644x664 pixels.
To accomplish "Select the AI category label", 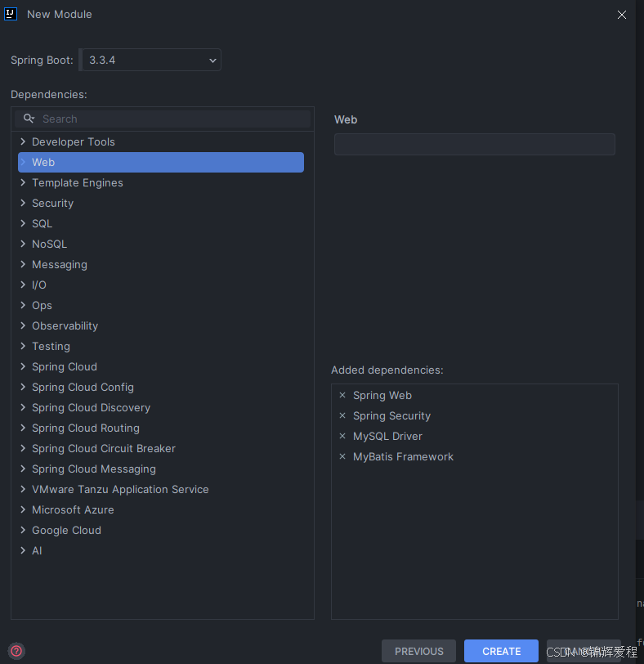I will [37, 550].
